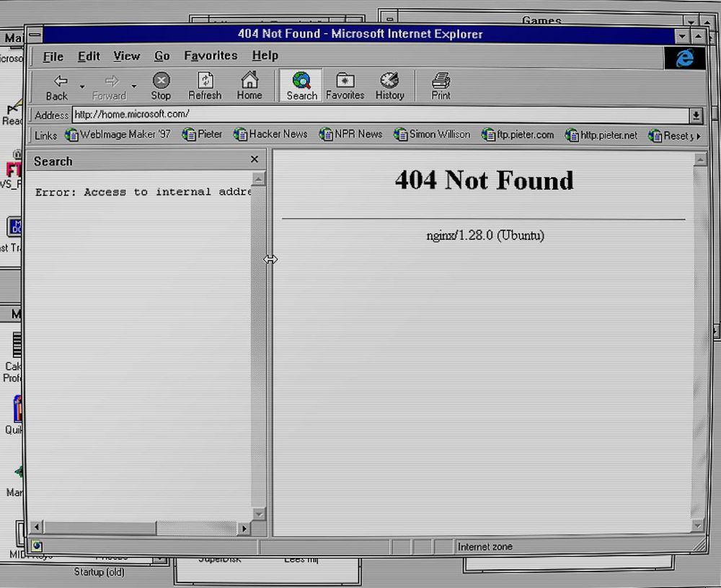
Task: Click the nginx/1.28.0 (Ubuntu) text
Action: [485, 236]
